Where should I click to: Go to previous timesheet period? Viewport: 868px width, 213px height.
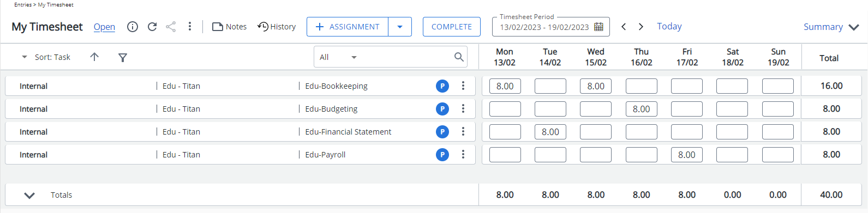coord(624,27)
